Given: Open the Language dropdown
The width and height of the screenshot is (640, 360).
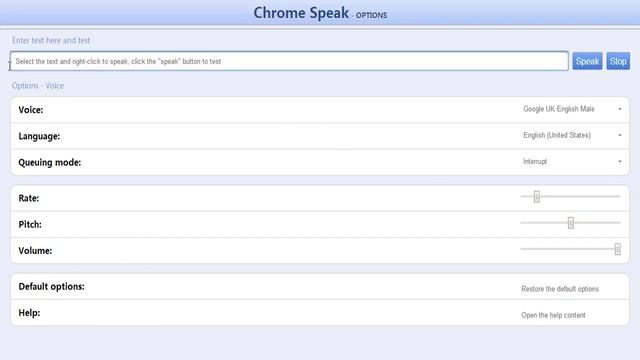Looking at the screenshot, I should coord(572,135).
